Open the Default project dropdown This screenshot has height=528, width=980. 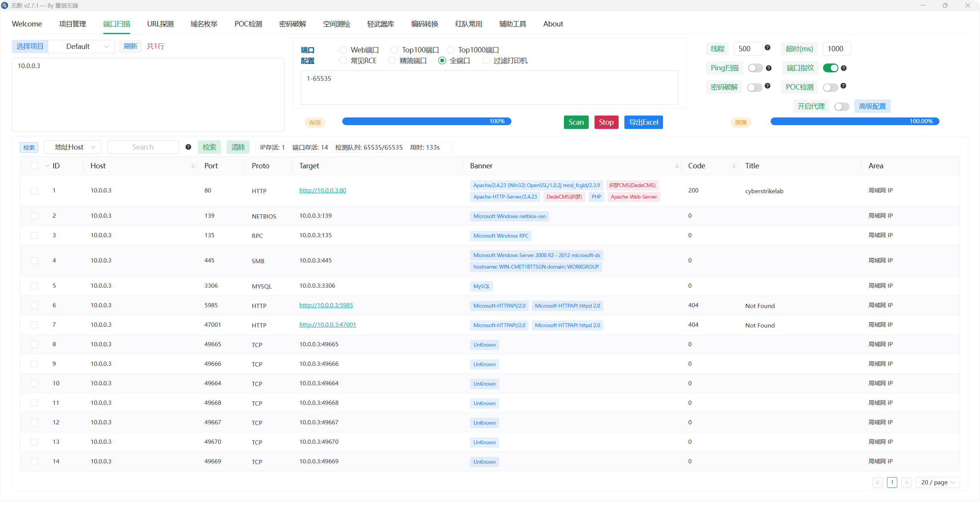(x=82, y=46)
